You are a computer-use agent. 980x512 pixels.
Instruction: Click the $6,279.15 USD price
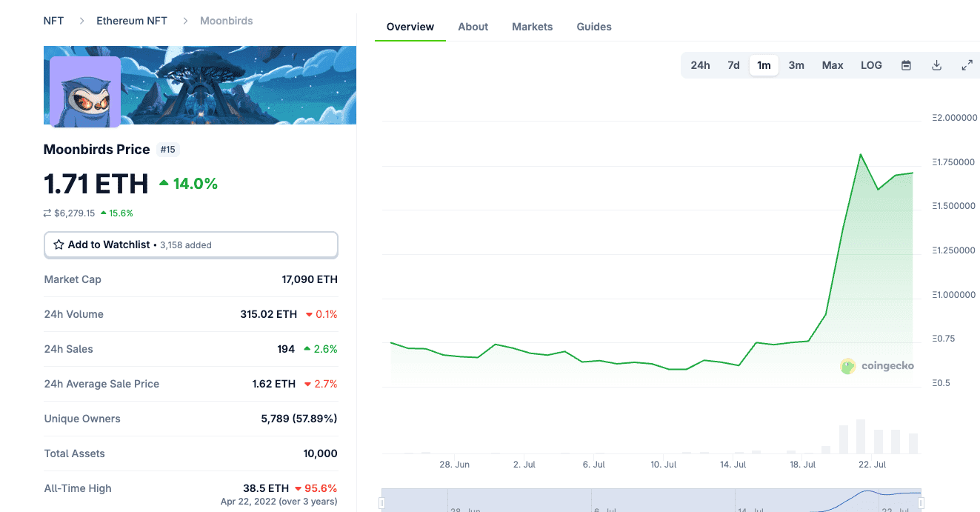(x=75, y=213)
